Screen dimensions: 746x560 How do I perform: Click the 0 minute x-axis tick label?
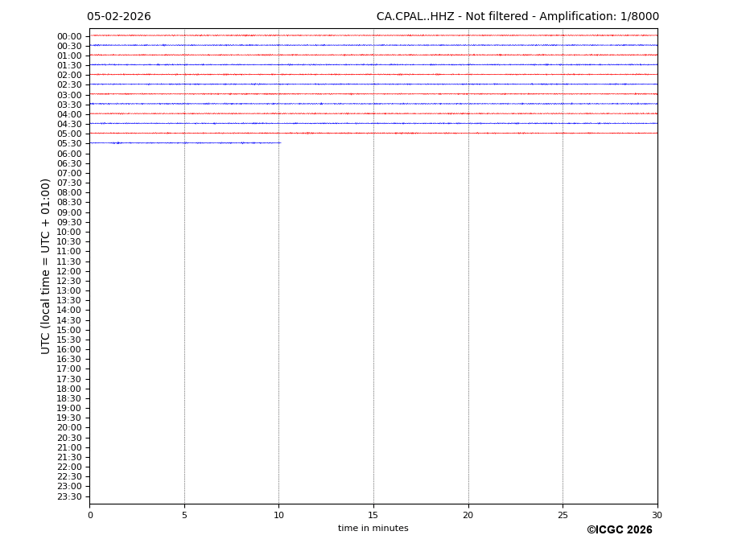click(90, 515)
